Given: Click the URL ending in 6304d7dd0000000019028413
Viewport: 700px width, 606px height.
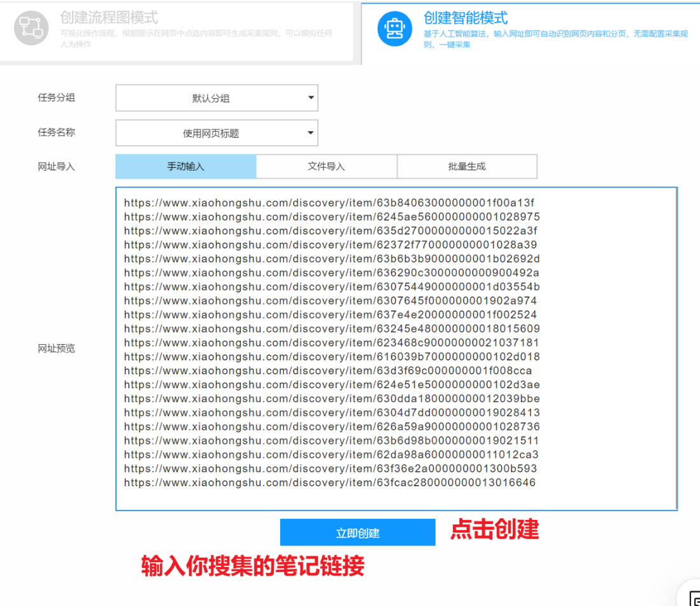Looking at the screenshot, I should (x=332, y=413).
